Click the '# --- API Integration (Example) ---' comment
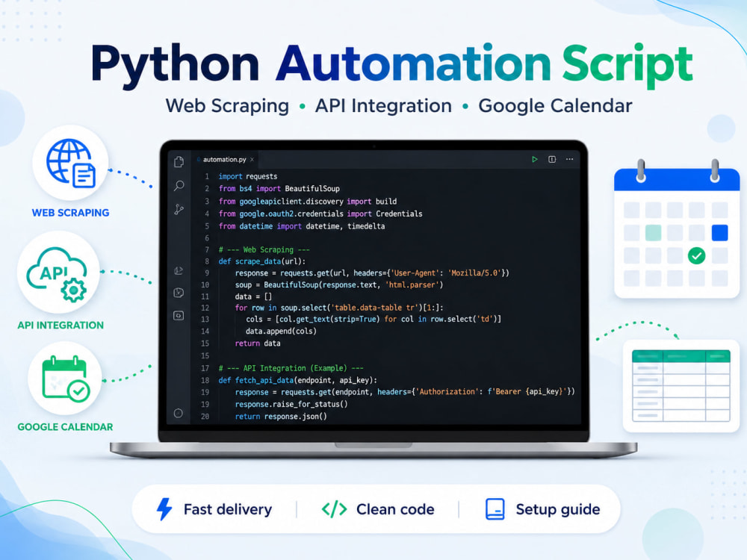This screenshot has height=560, width=747. point(291,368)
